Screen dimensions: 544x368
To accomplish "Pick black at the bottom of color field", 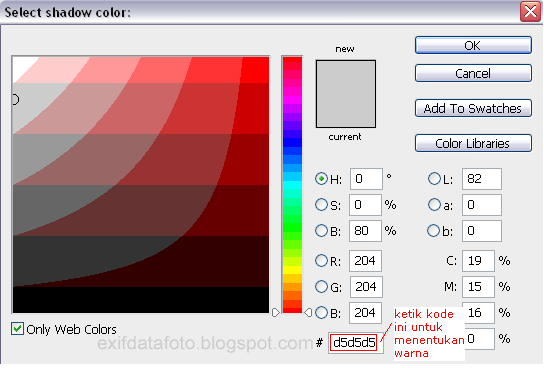I will coord(141,300).
